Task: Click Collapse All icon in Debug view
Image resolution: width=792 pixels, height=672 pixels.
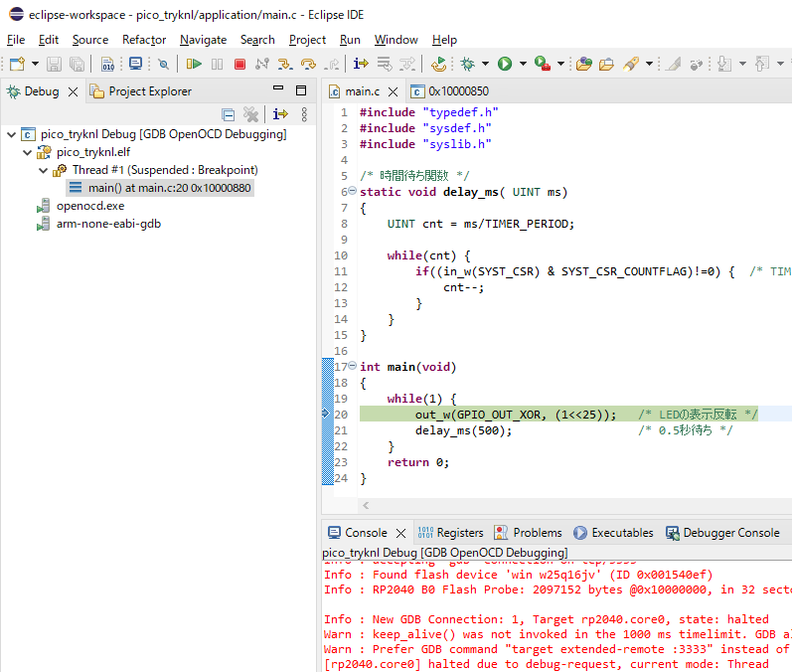Action: (228, 114)
